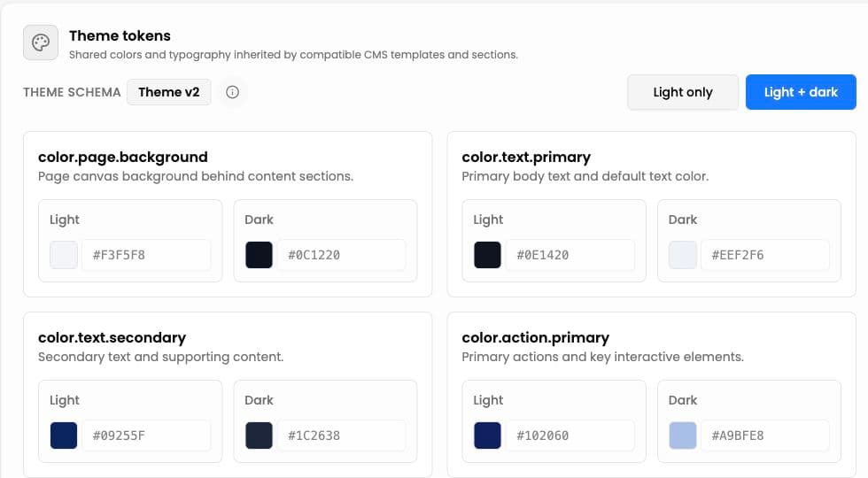Edit the #A9BFE8 hex field
Screen dimensions: 868x478
(765, 436)
